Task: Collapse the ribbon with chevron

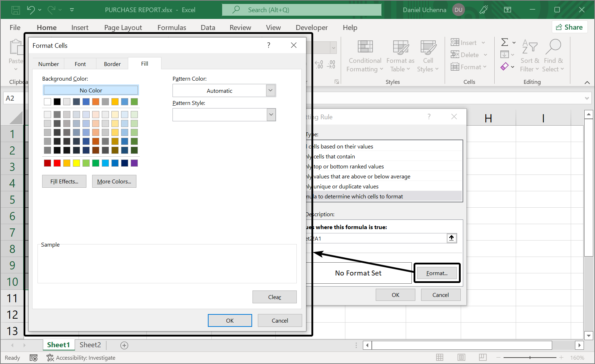Action: [x=587, y=82]
